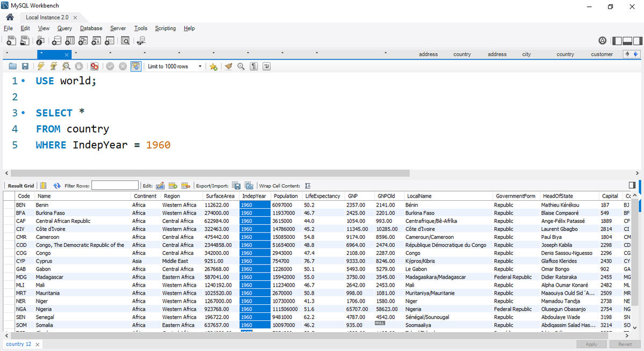Screen dimensions: 644x351
Task: Stop the running query
Action: (79, 66)
